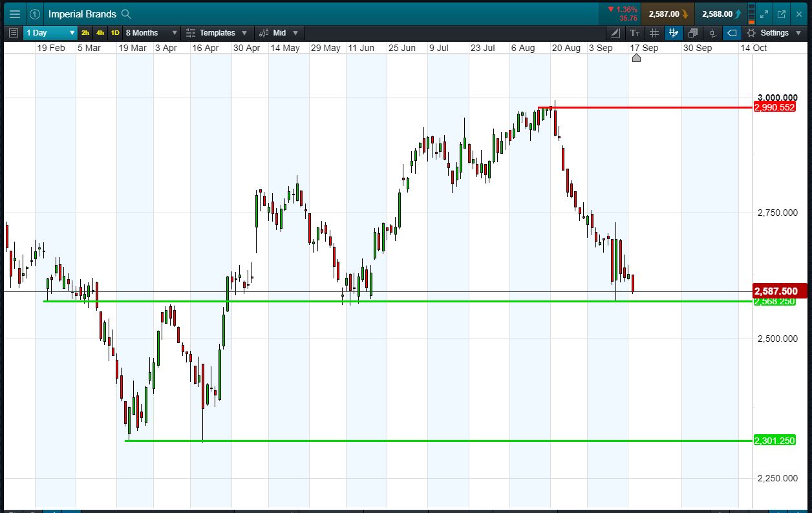
Task: Toggle the active drawings edit mode
Action: (x=673, y=33)
